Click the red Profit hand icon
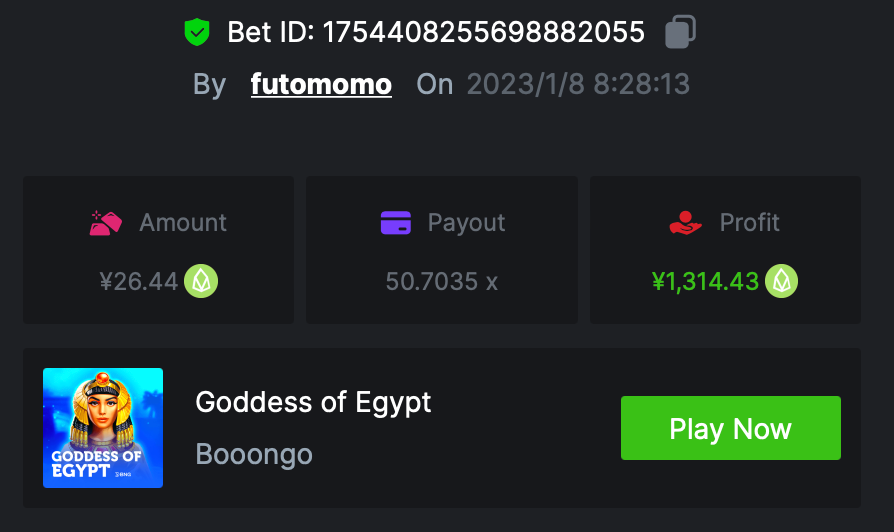Image resolution: width=894 pixels, height=532 pixels. tap(686, 222)
